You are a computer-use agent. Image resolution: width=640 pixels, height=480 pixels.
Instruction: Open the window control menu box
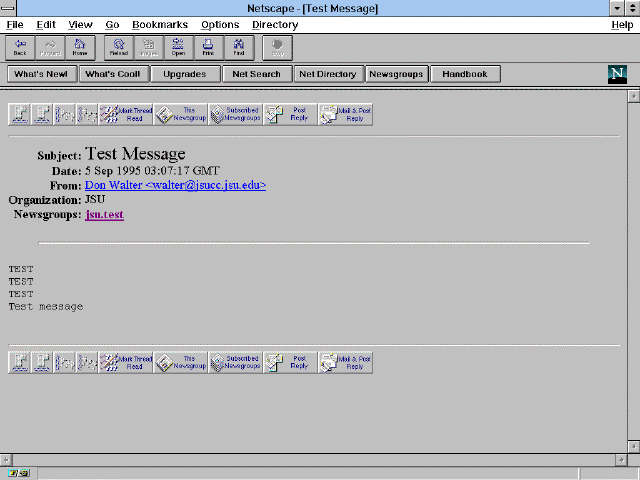8,8
